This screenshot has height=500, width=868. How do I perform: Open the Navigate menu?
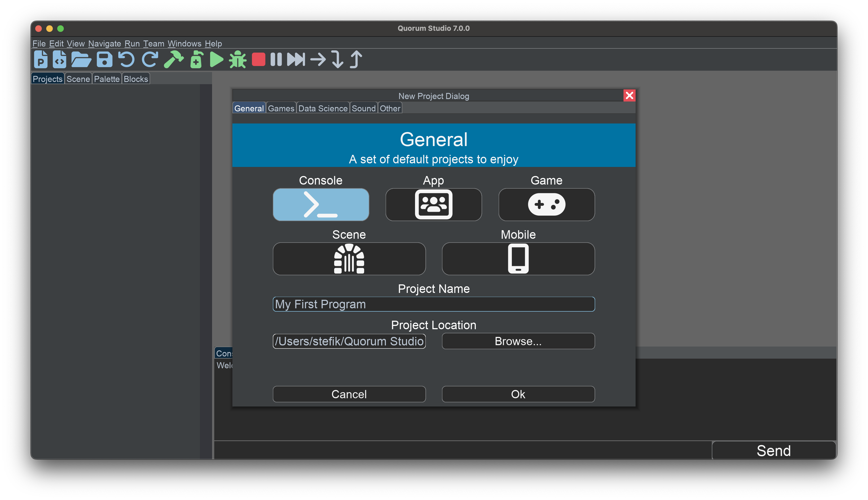point(105,43)
